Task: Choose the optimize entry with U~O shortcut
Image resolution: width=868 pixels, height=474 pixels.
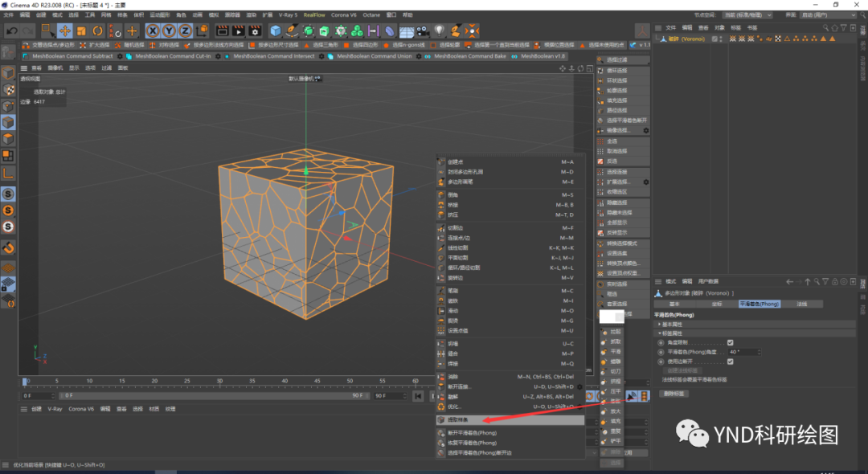Action: coord(510,407)
